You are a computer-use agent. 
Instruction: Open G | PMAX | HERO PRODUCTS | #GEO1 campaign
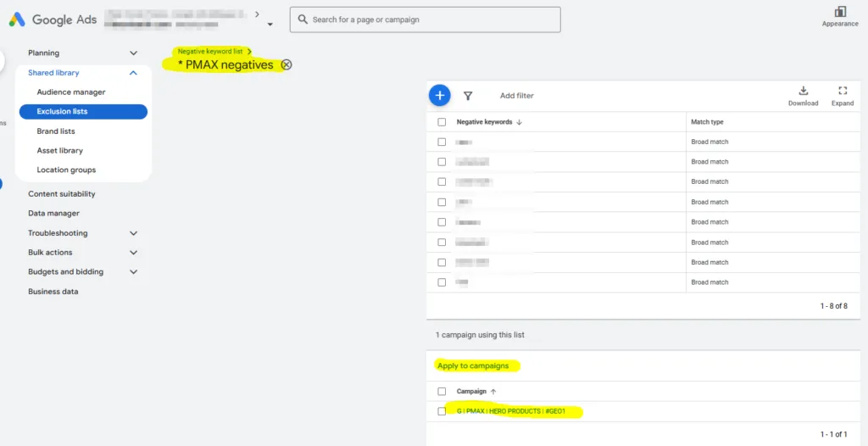pos(511,411)
